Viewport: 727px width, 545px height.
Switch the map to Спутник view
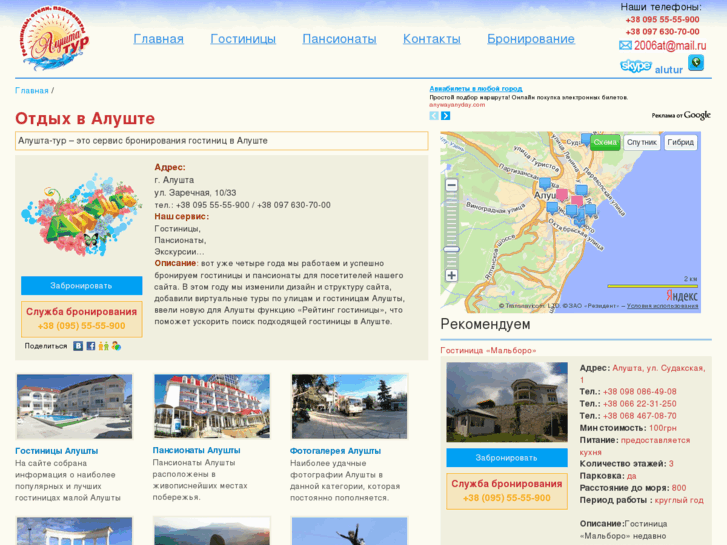[642, 142]
